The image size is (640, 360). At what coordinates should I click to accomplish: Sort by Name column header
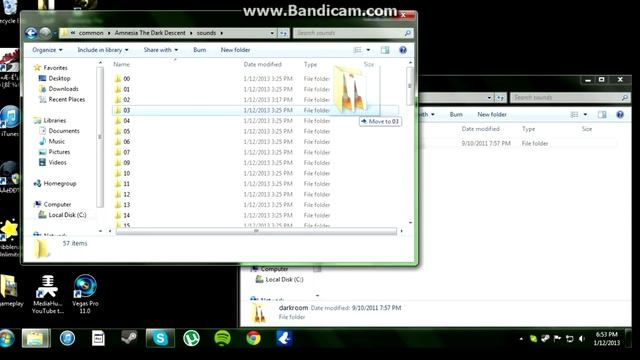tap(121, 64)
